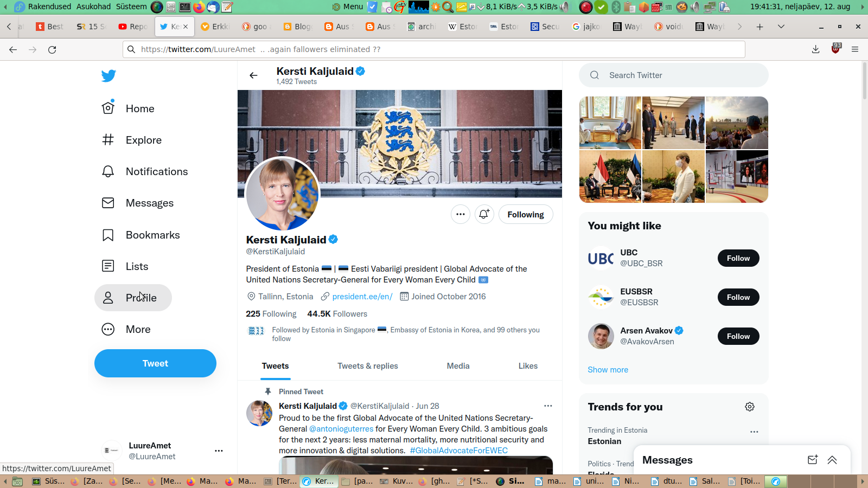The image size is (868, 488).
Task: Switch to the Tweets tab
Action: click(x=275, y=366)
